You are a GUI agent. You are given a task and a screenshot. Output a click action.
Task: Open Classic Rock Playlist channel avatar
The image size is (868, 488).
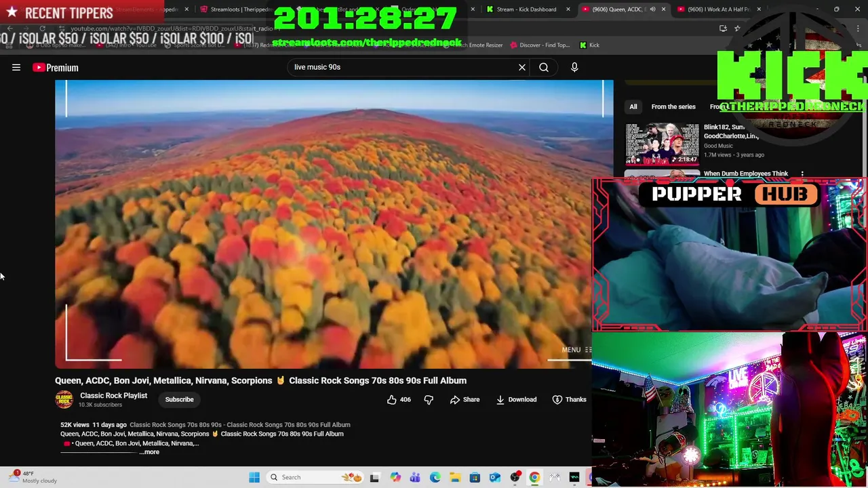click(64, 399)
